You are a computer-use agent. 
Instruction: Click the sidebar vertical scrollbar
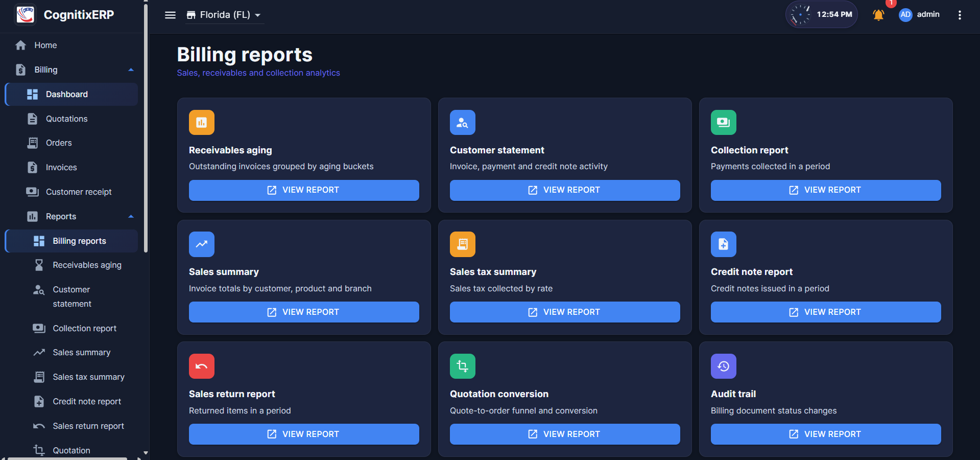point(146,128)
